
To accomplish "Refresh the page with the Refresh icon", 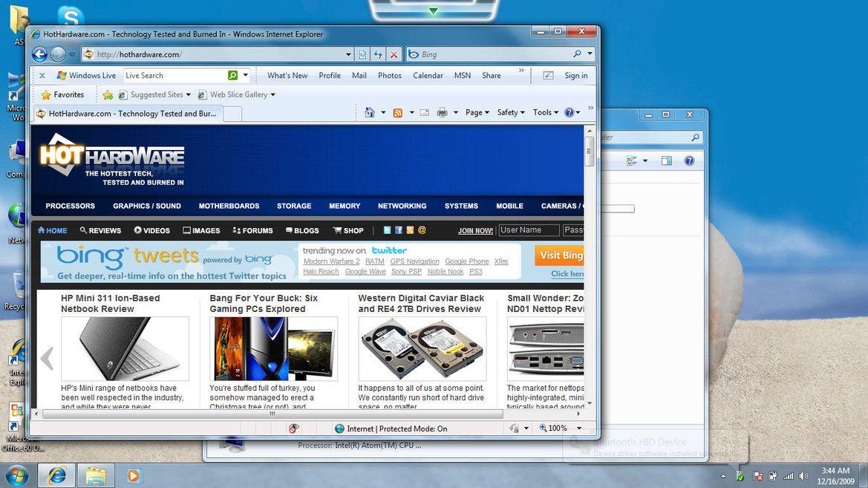I will click(378, 54).
